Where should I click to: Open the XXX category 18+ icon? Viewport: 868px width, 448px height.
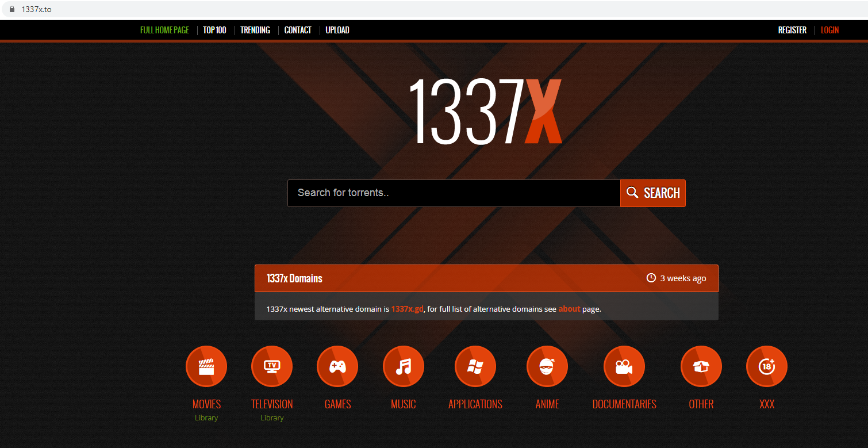(767, 366)
